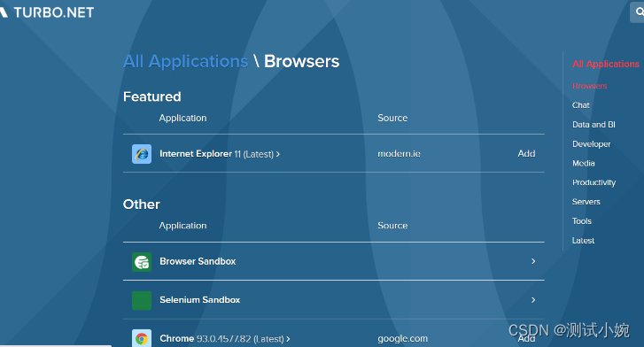This screenshot has height=347, width=644.
Task: Select Media category in sidebar
Action: (583, 163)
